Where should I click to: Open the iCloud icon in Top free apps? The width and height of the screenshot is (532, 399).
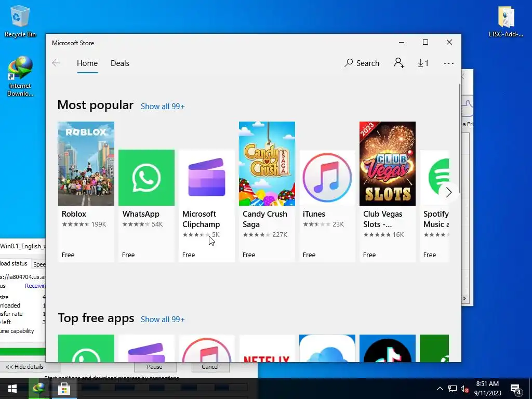[x=327, y=349]
